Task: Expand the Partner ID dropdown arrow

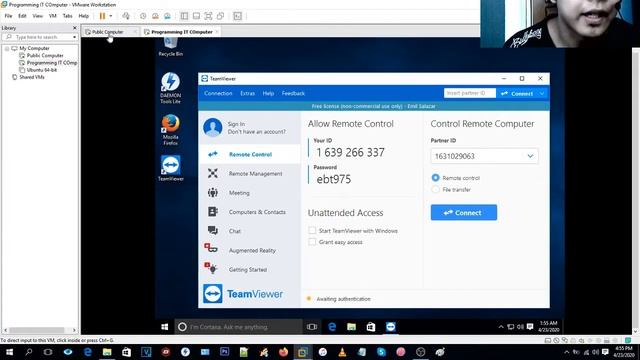Action: (530, 156)
